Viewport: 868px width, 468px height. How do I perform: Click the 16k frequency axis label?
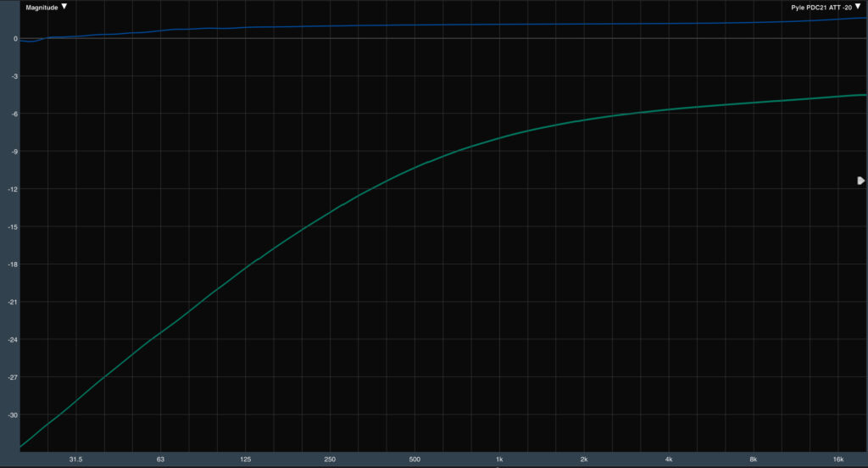(838, 460)
